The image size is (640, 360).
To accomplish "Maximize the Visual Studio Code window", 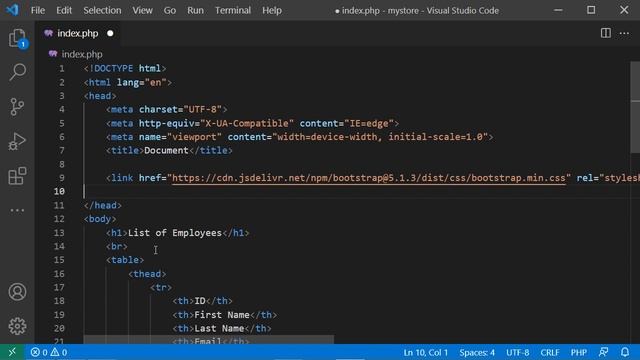I will [591, 10].
